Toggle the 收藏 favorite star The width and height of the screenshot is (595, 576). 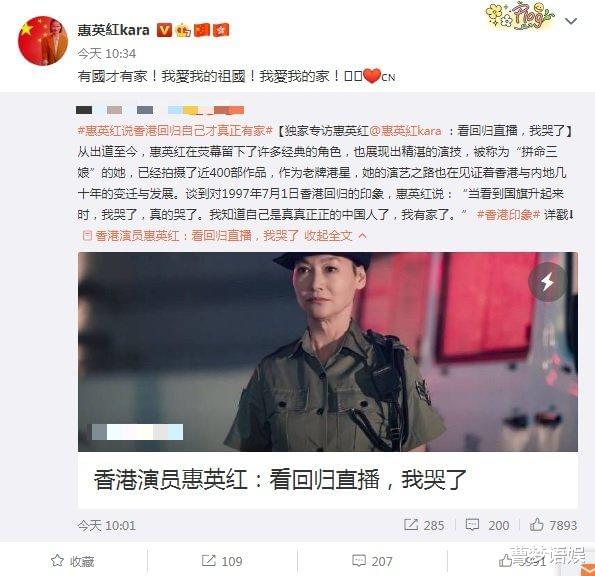72,561
